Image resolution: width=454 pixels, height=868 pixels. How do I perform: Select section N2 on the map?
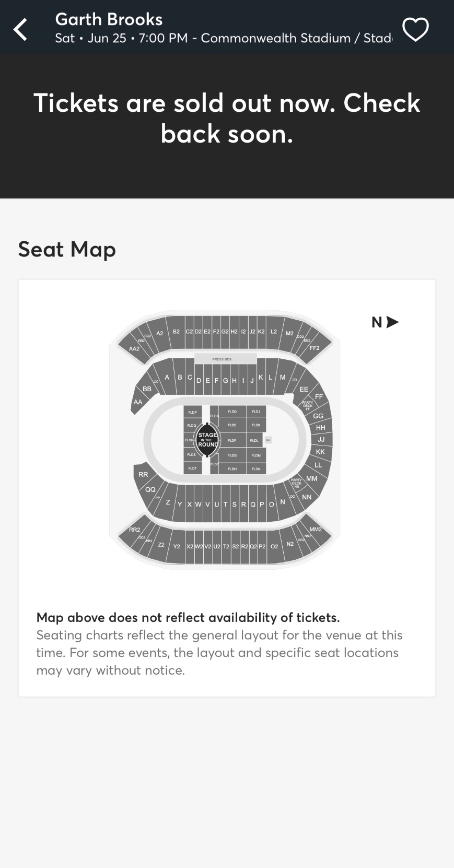coord(290,544)
